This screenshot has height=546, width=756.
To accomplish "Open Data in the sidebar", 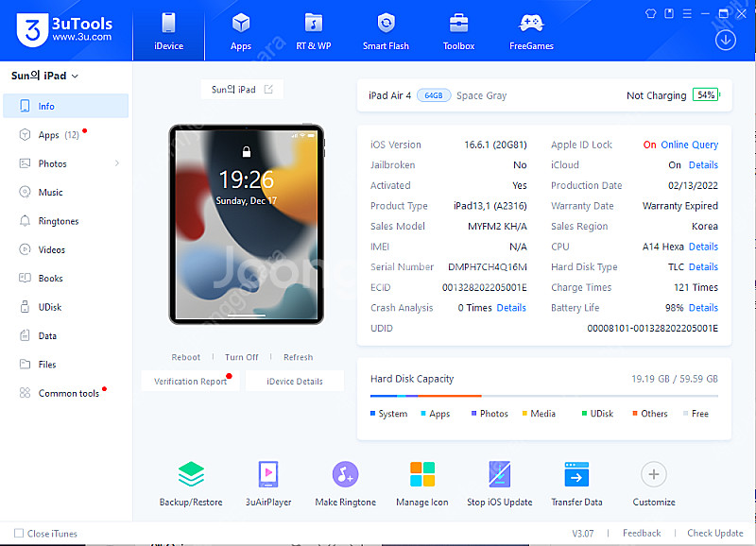I will click(x=65, y=335).
